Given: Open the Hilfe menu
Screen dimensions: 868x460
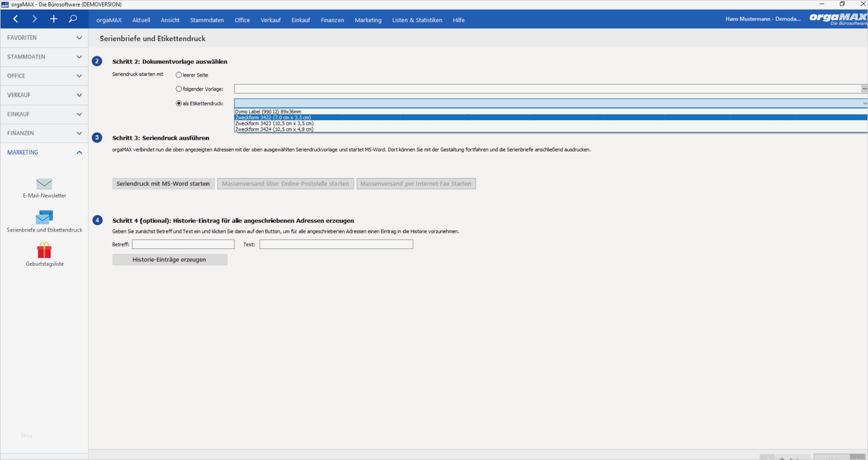Looking at the screenshot, I should click(x=459, y=20).
